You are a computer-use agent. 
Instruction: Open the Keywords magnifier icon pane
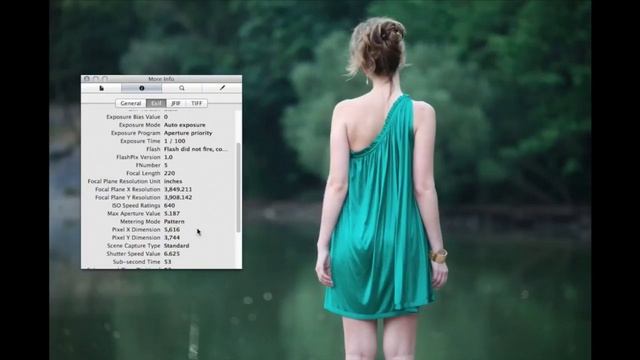click(x=182, y=88)
